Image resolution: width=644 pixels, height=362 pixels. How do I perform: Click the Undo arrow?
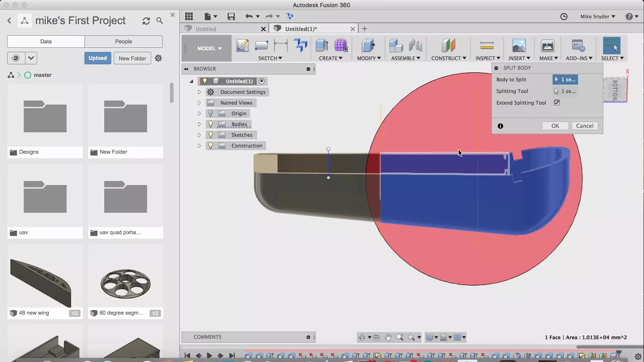point(249,17)
